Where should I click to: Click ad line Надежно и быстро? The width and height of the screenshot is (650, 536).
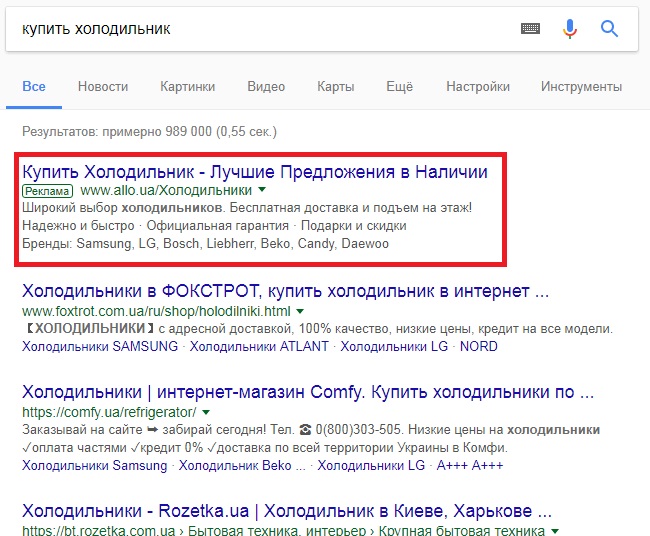78,226
